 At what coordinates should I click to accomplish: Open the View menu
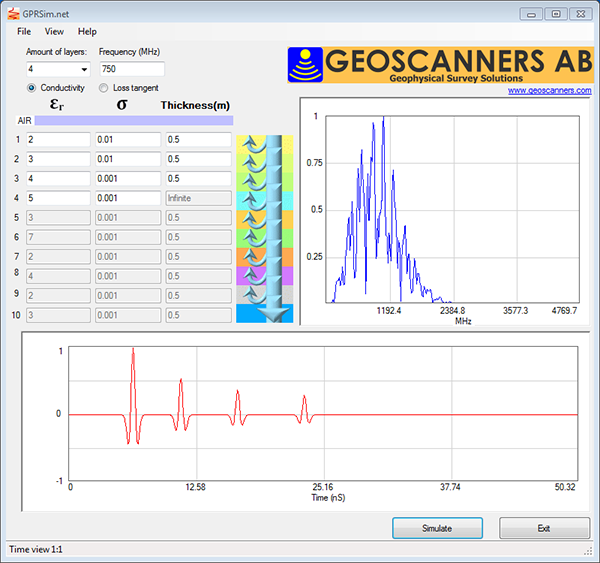pyautogui.click(x=54, y=31)
